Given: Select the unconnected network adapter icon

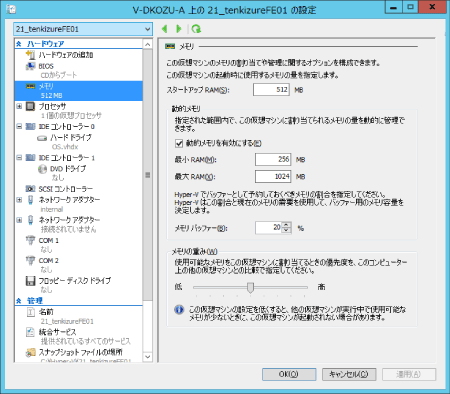Looking at the screenshot, I should click(x=30, y=220).
